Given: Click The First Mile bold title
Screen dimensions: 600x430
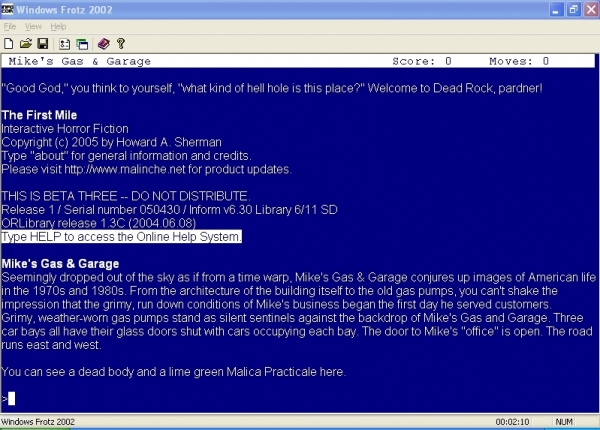Looking at the screenshot, I should coord(39,115).
